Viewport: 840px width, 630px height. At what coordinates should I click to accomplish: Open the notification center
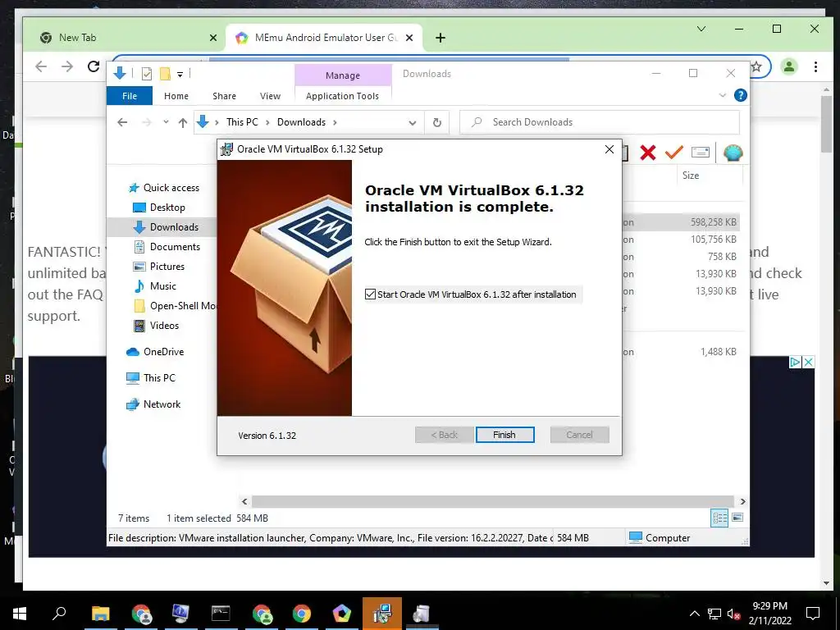point(813,614)
